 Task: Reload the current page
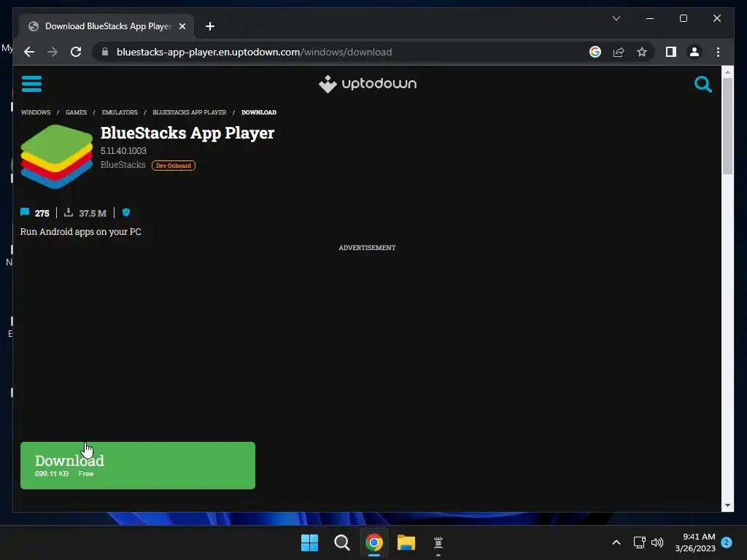point(76,52)
